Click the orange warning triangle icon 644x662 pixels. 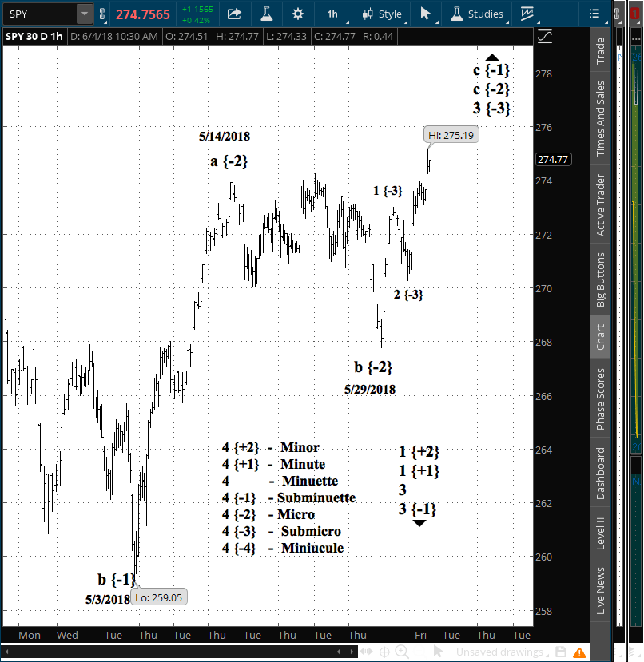(579, 652)
